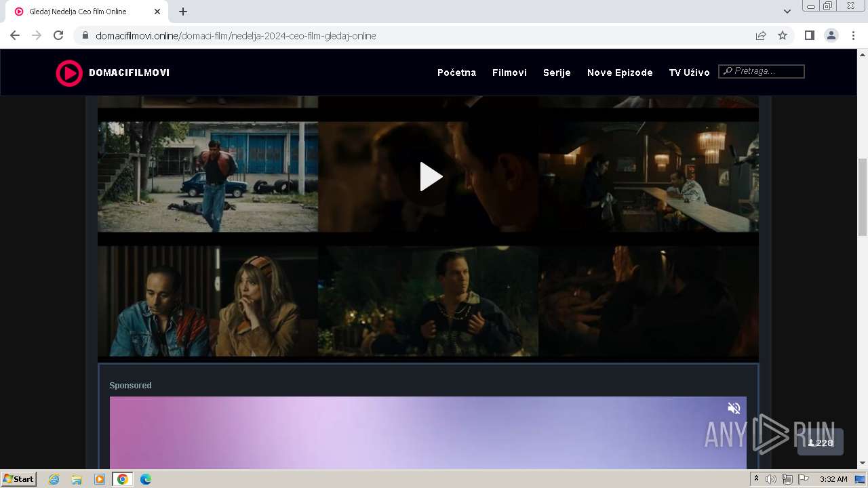Focus the Pretraga search field
This screenshot has width=868, height=488.
pyautogui.click(x=762, y=71)
